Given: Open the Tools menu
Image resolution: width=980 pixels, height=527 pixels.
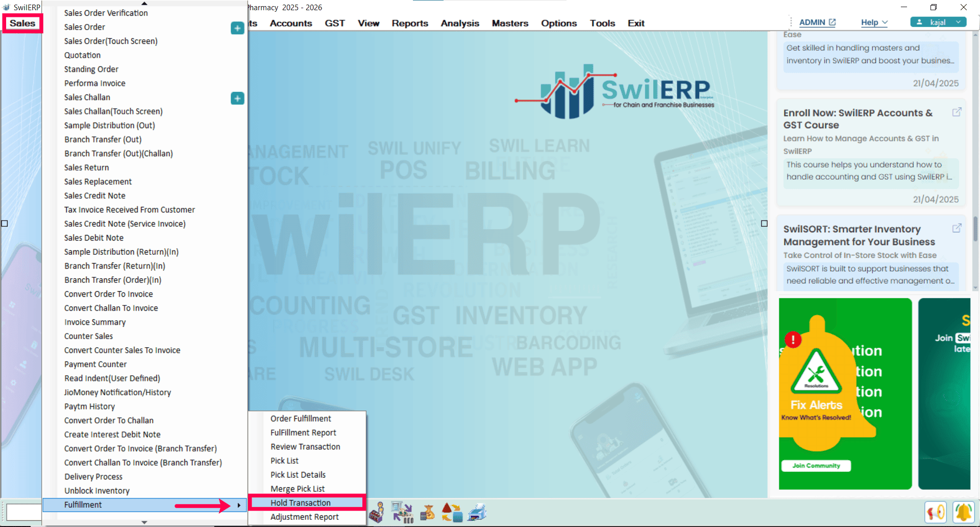Looking at the screenshot, I should click(602, 23).
